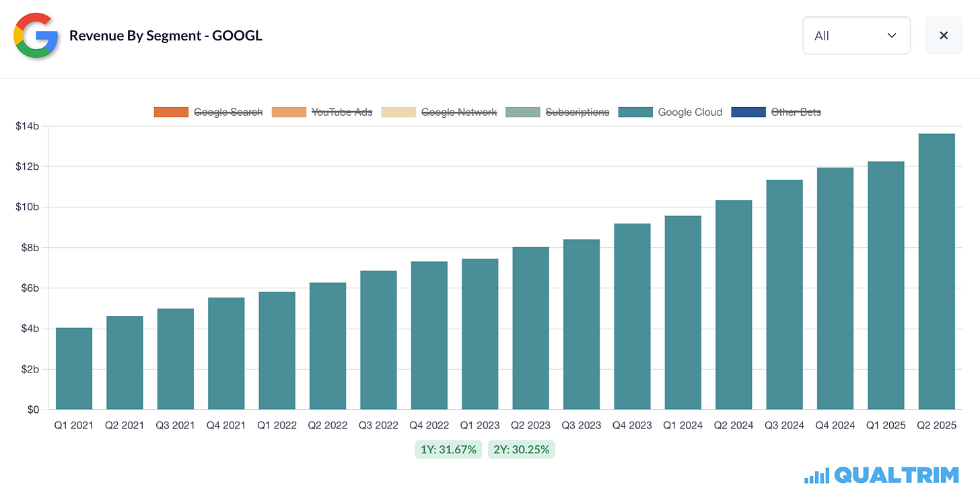980x491 pixels.
Task: Click the Q2 2022 bar
Action: (328, 346)
